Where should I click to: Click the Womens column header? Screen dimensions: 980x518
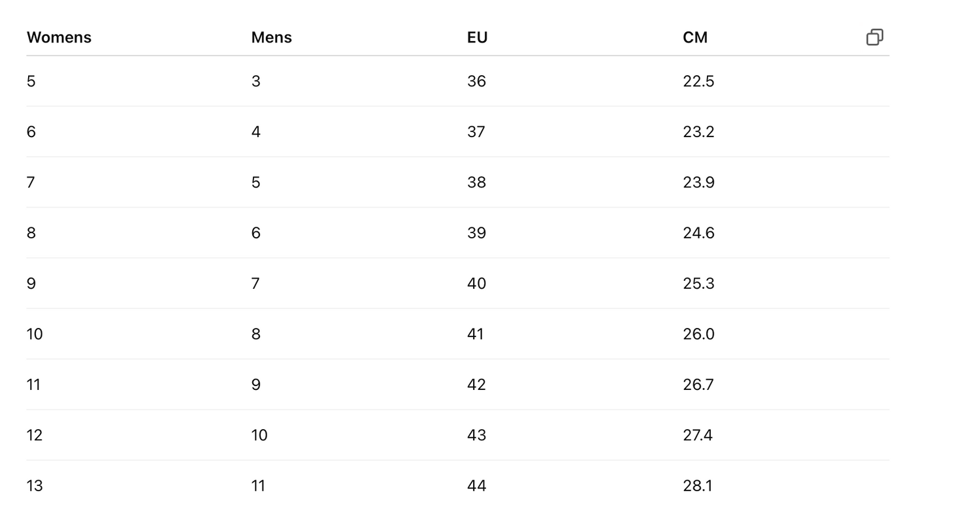(59, 38)
